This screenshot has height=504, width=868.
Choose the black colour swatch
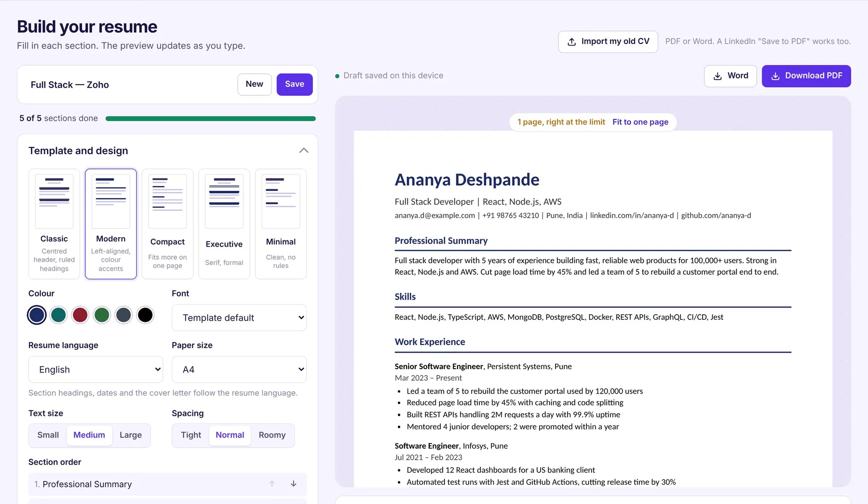point(145,315)
